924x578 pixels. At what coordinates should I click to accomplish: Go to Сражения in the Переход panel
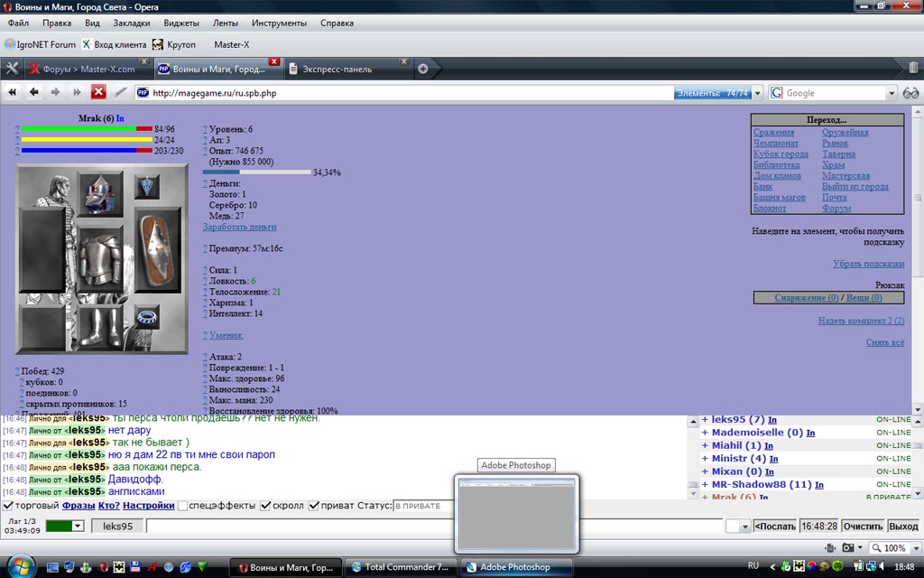[x=773, y=132]
